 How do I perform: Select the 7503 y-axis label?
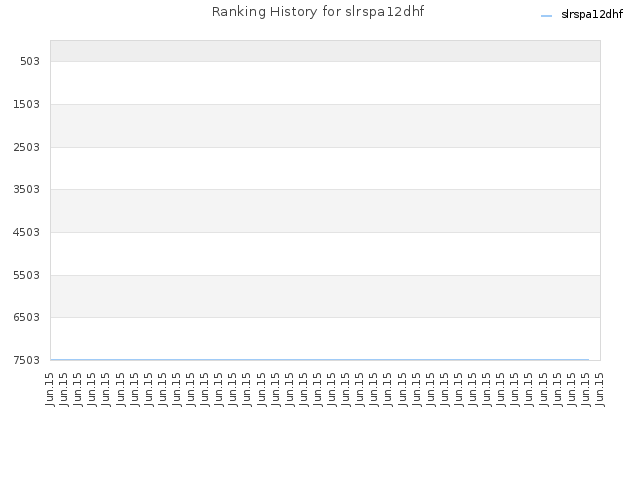[27, 360]
